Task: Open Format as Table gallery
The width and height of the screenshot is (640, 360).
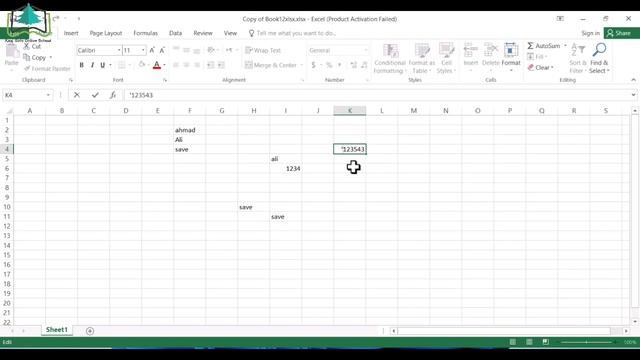Action: (x=422, y=58)
